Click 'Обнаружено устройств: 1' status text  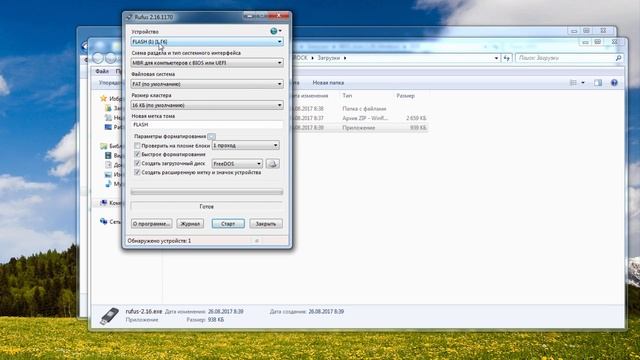[159, 241]
